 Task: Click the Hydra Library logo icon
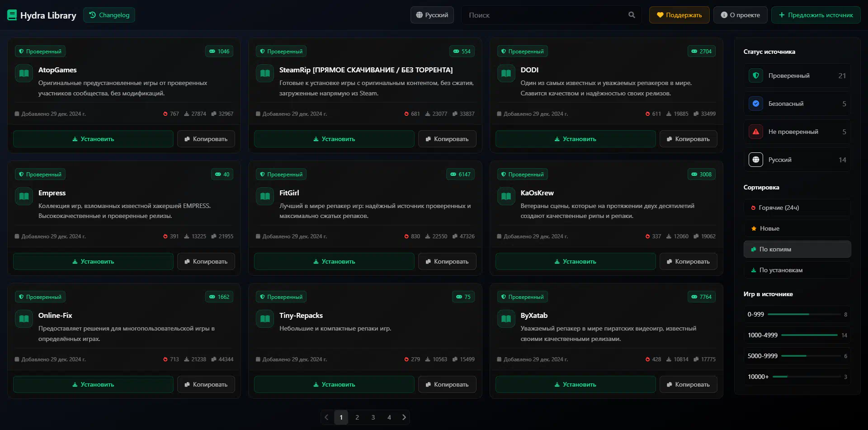12,15
